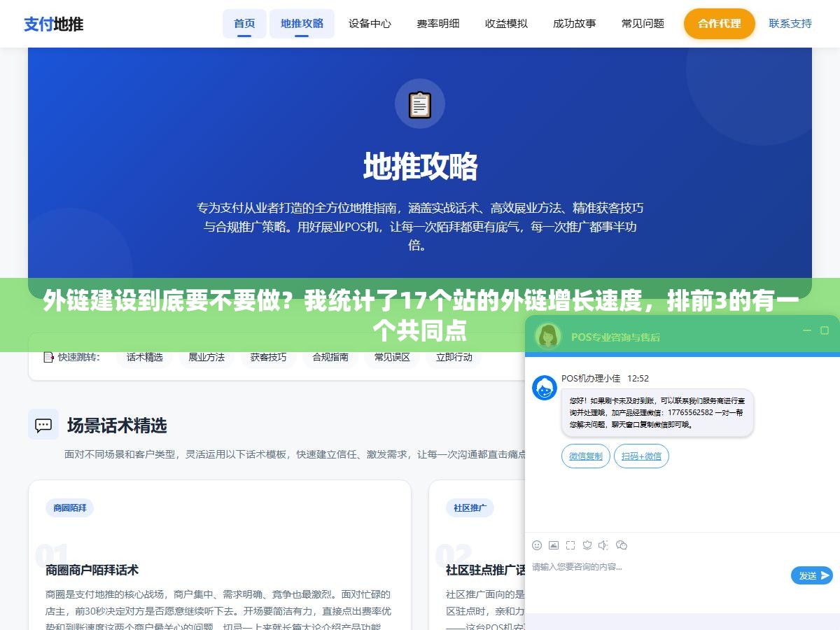840x630 pixels.
Task: Open 常见问题 in the navigation
Action: tap(643, 23)
